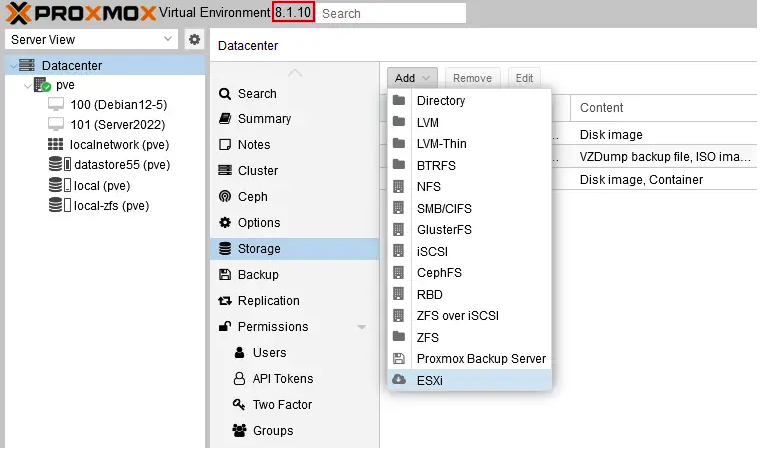Screen dimensions: 766x452
Task: Click the Edit button
Action: coord(524,78)
